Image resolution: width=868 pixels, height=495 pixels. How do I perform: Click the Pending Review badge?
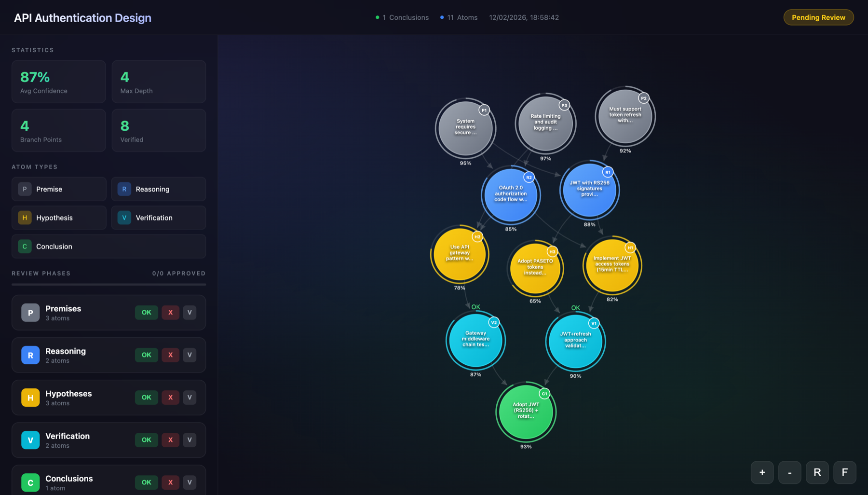pos(818,17)
